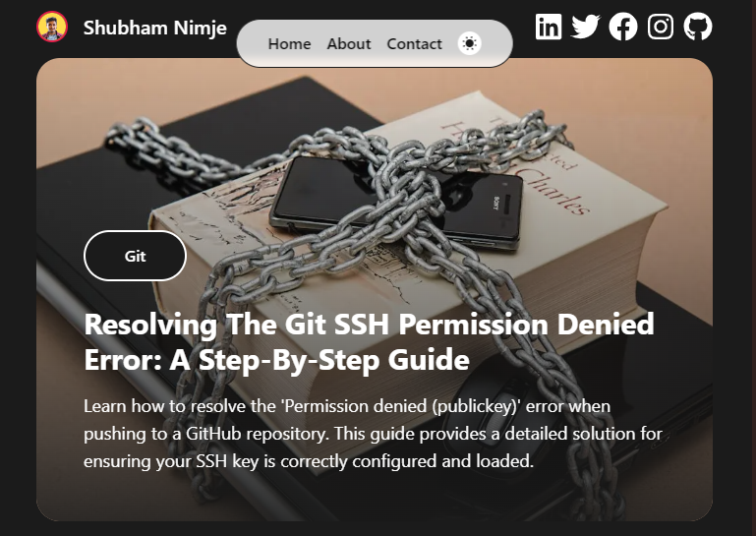
Task: Open the Git category tag
Action: point(135,256)
